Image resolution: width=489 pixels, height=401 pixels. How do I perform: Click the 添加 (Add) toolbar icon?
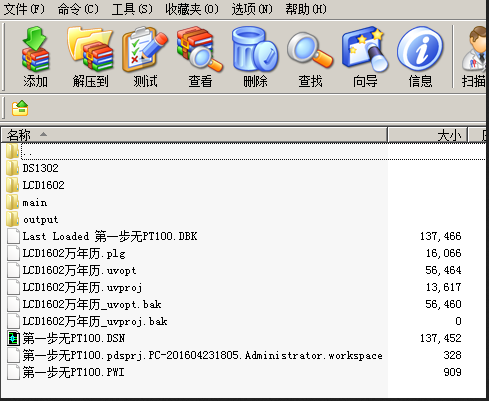35,57
